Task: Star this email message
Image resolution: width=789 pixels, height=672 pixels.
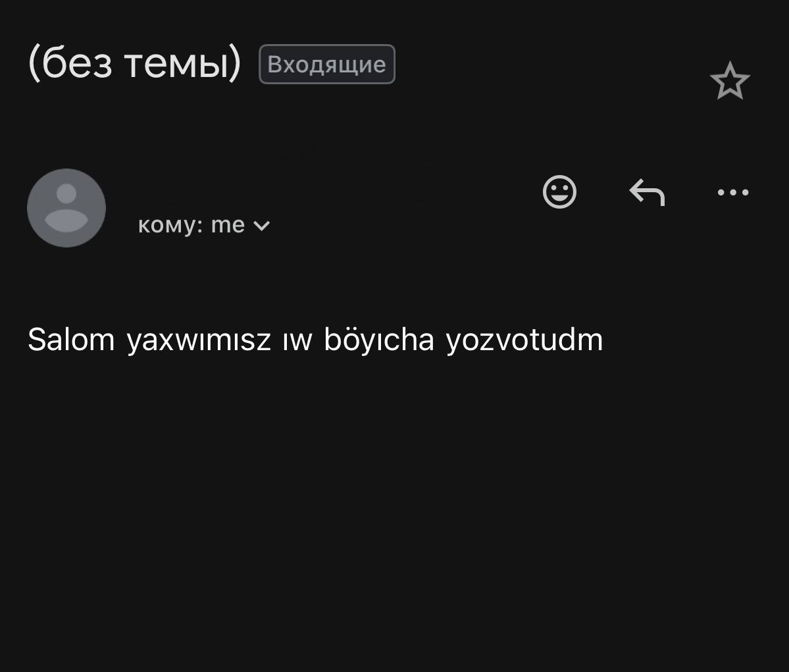Action: (x=730, y=81)
